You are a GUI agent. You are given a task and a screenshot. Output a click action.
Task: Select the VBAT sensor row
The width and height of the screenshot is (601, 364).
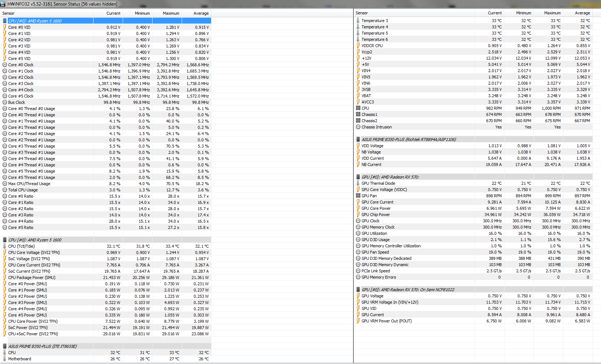474,96
